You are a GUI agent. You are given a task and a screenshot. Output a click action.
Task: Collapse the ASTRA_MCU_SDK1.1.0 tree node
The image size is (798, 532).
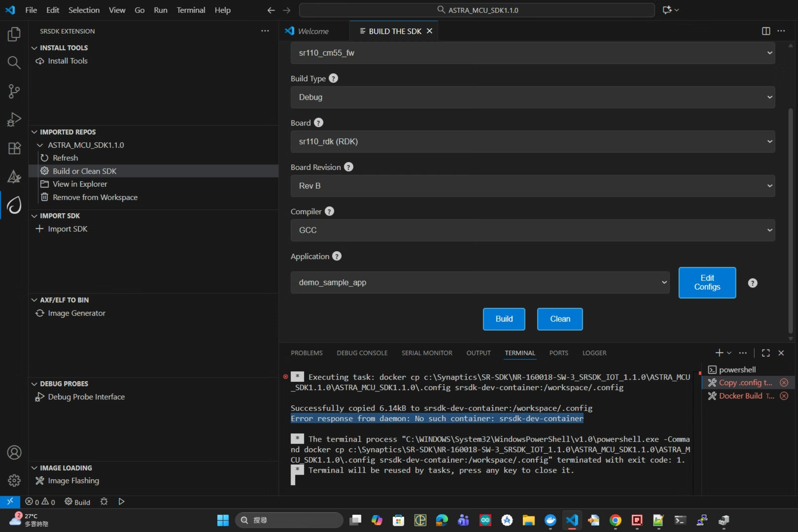[x=40, y=145]
